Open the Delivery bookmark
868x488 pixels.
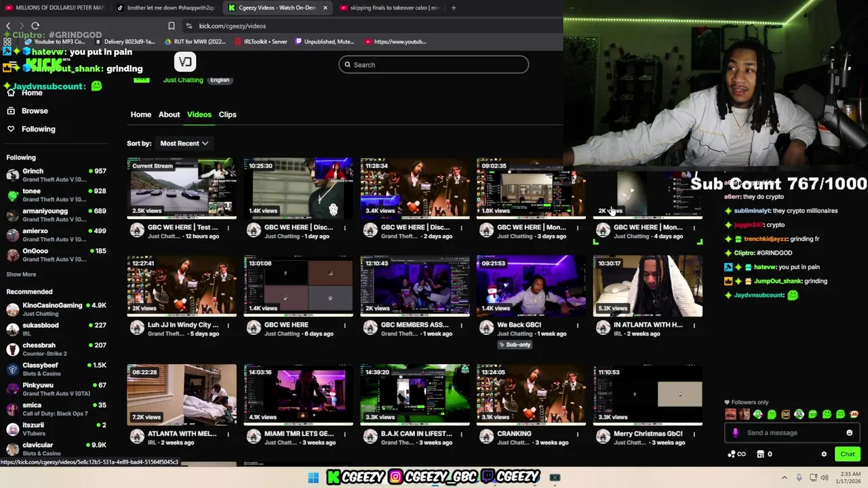[126, 41]
